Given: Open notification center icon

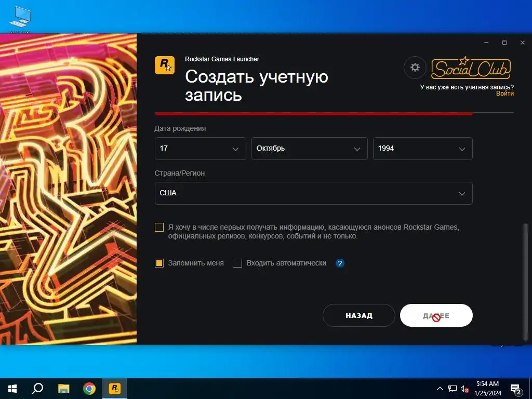Looking at the screenshot, I should pos(516,389).
